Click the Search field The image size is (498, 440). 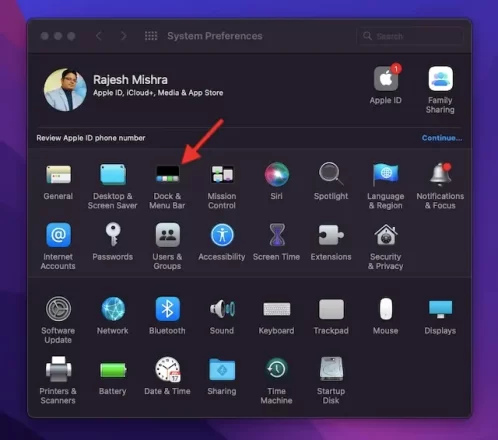pos(411,36)
